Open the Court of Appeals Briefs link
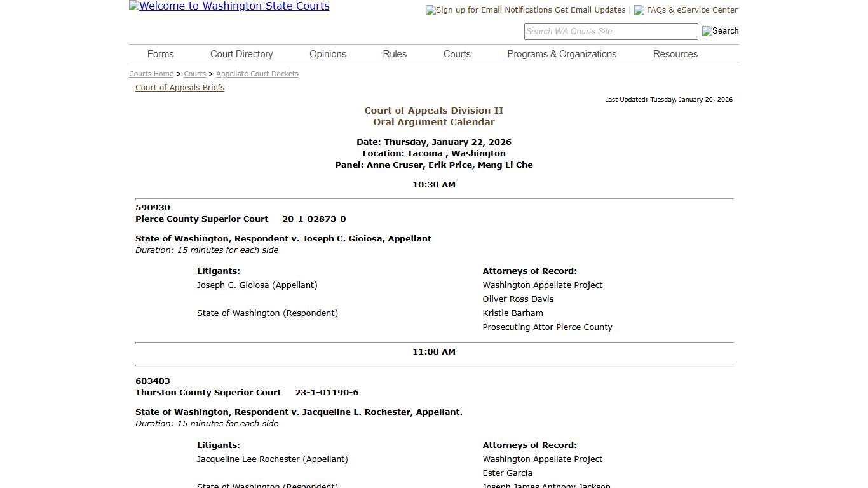868x488 pixels. 180,87
